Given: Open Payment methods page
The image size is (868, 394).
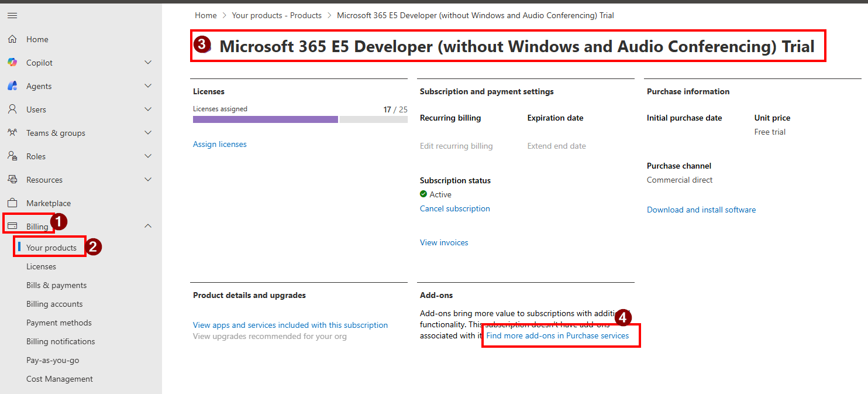Looking at the screenshot, I should [x=59, y=323].
